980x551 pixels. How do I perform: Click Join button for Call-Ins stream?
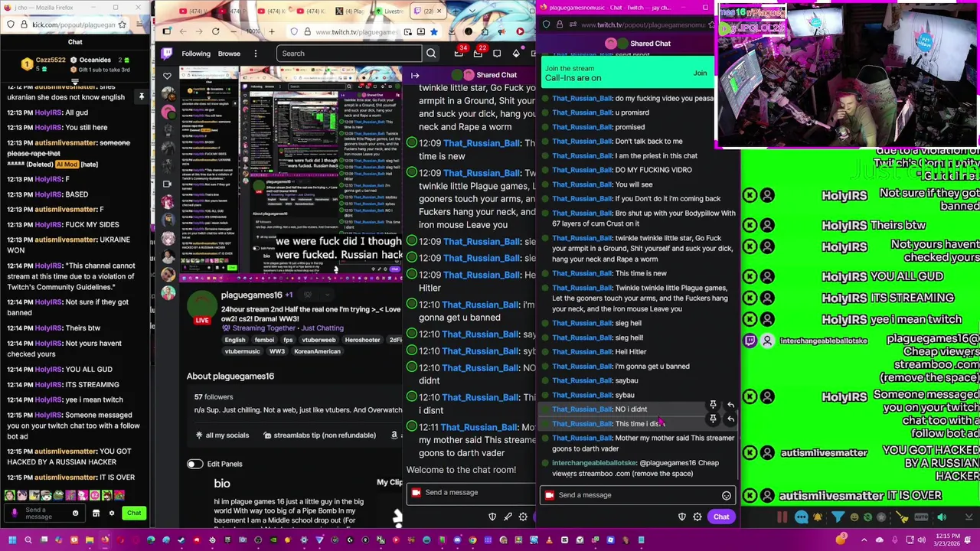click(700, 73)
